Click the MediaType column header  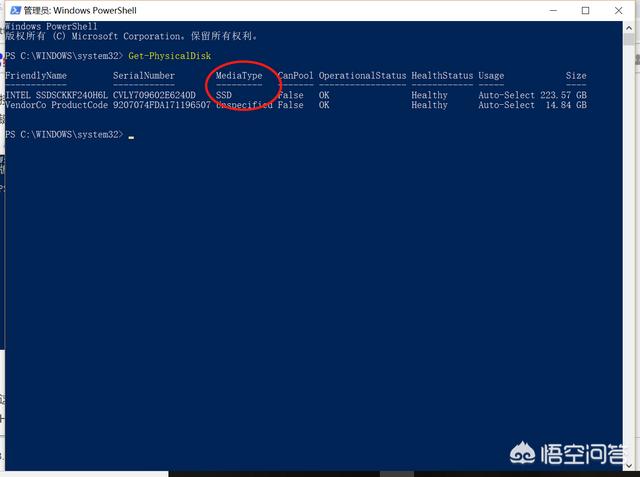pos(239,75)
